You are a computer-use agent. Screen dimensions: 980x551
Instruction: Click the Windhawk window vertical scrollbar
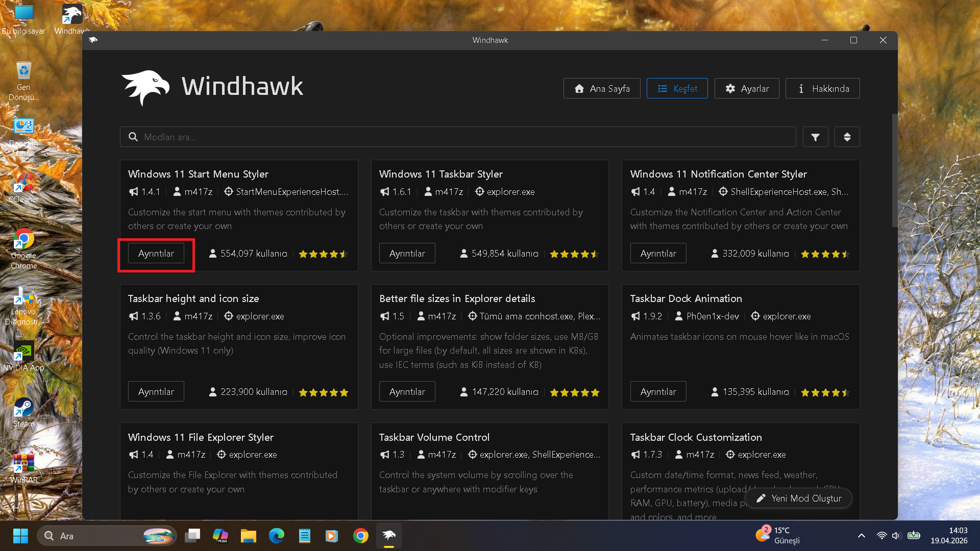(894, 170)
